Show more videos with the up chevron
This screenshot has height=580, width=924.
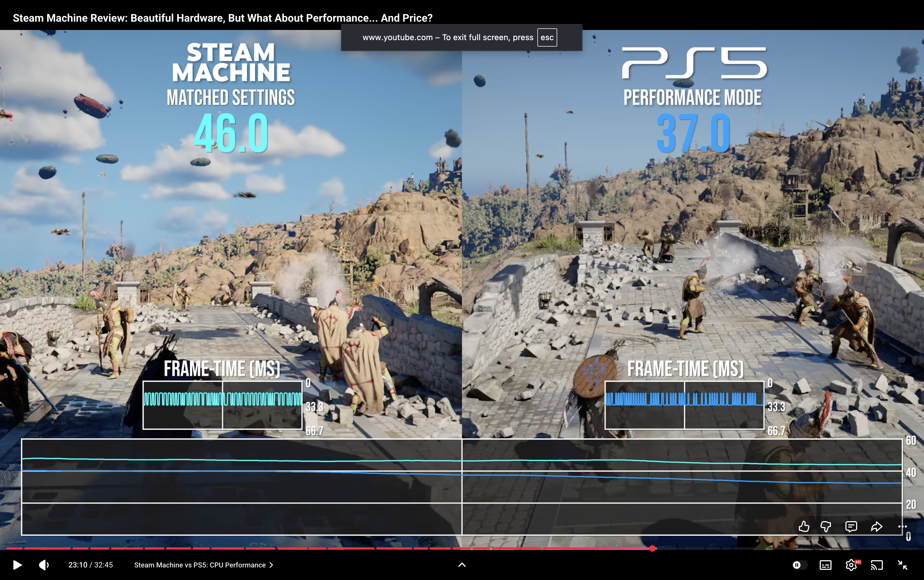pyautogui.click(x=462, y=565)
